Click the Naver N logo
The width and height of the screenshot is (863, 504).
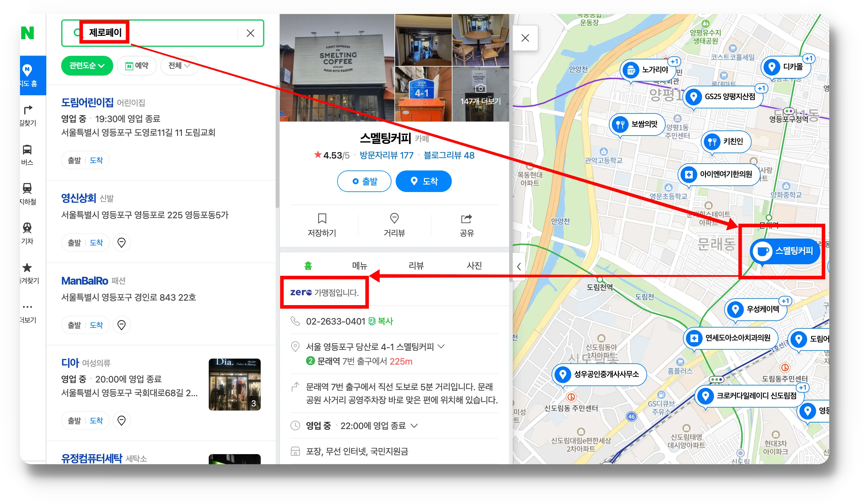(27, 33)
